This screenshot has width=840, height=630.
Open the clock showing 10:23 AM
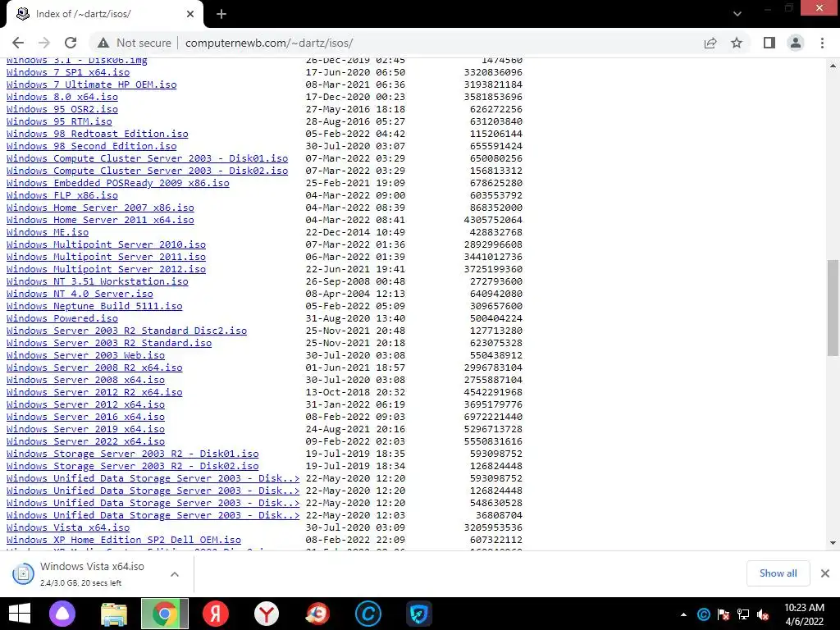(804, 614)
